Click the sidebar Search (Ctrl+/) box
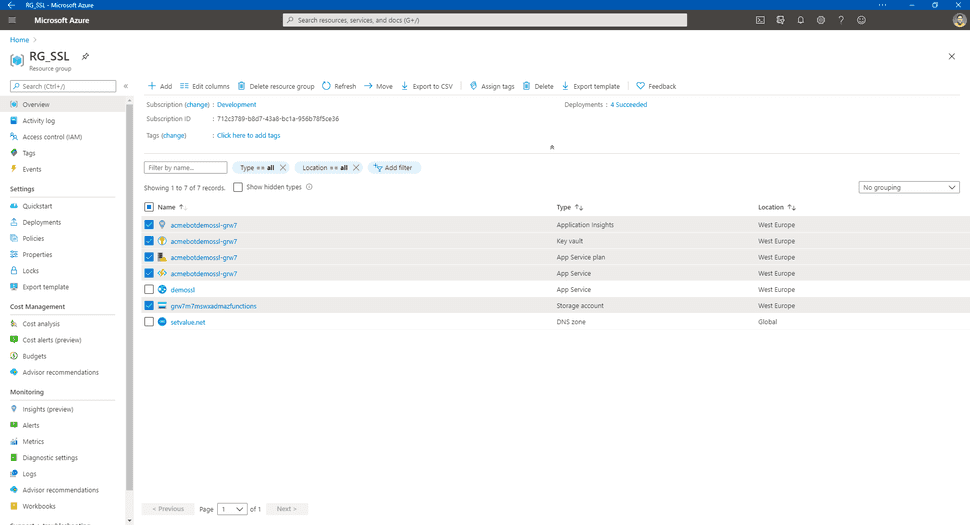Image resolution: width=970 pixels, height=525 pixels. (63, 86)
